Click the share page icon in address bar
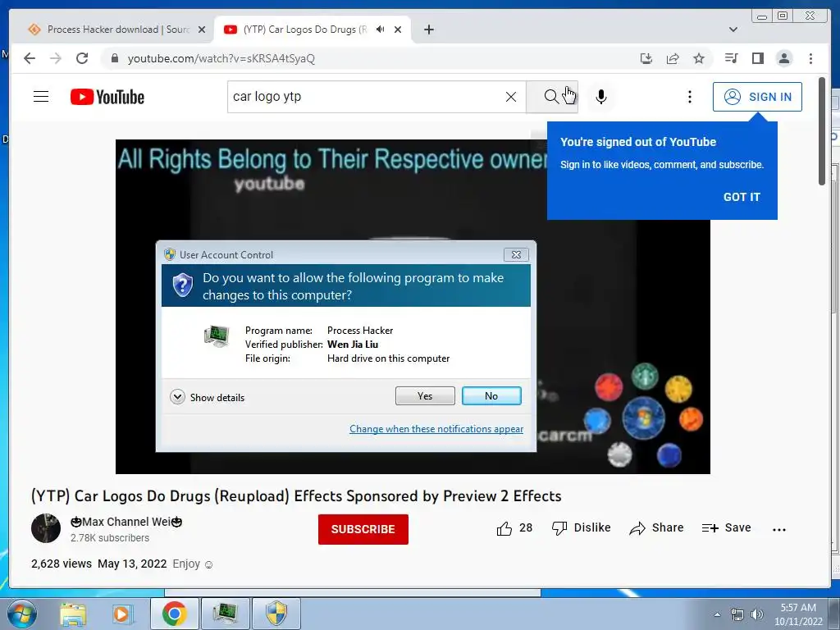This screenshot has height=630, width=840. click(673, 58)
